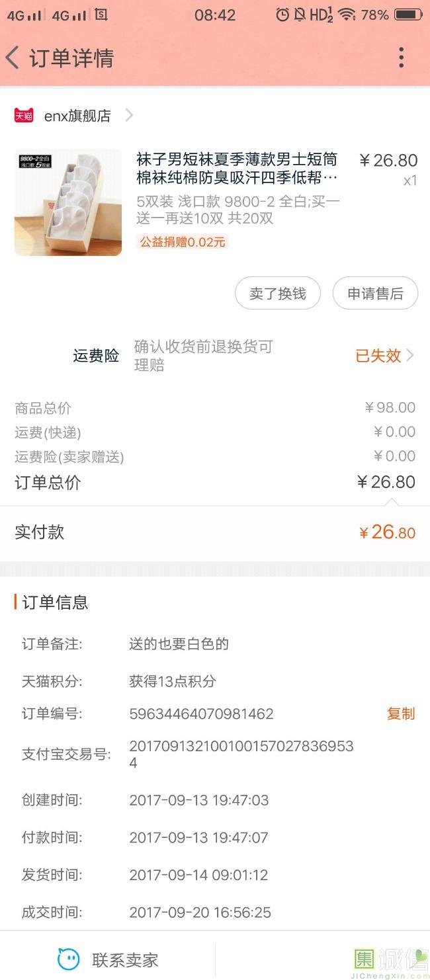Viewport: 430px width, 980px height.
Task: Tap the back arrow in header
Action: point(13,58)
